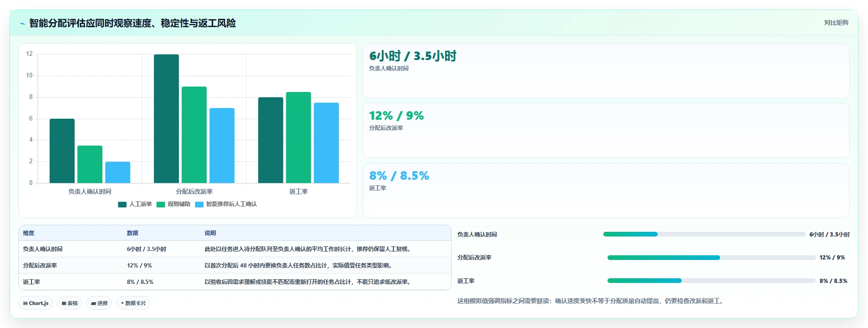Click the 人工派单 bar for 返工率

(x=270, y=140)
